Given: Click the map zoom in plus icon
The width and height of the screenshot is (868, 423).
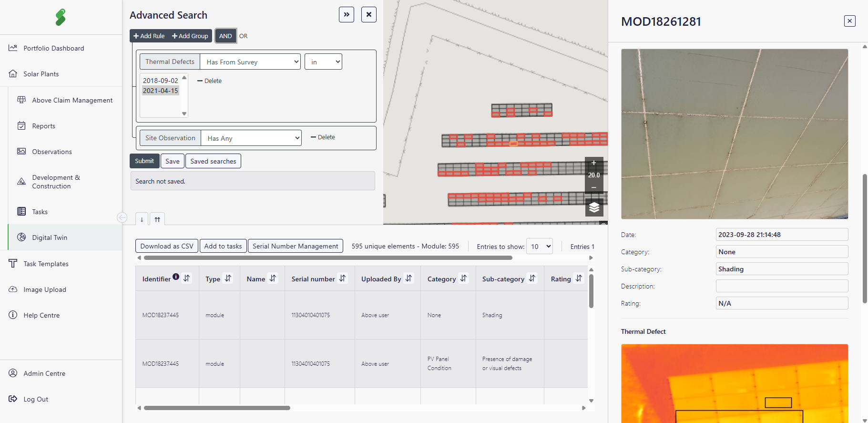Looking at the screenshot, I should [x=594, y=163].
